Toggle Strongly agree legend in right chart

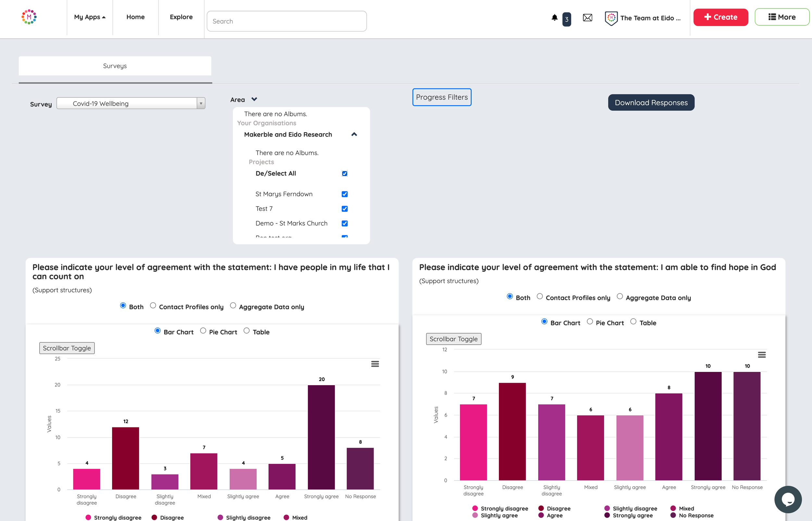tap(607, 515)
